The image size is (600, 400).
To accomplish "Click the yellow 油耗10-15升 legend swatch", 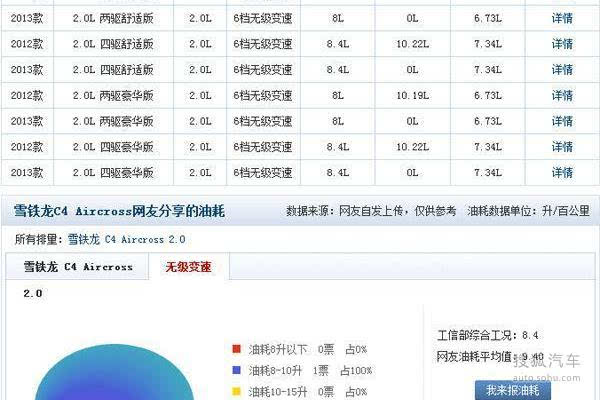I will click(x=236, y=391).
